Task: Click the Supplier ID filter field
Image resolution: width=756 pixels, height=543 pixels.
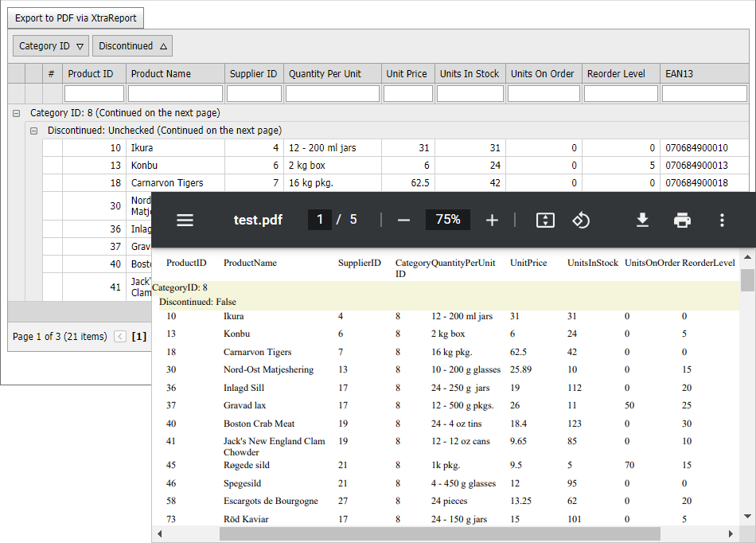Action: point(254,94)
